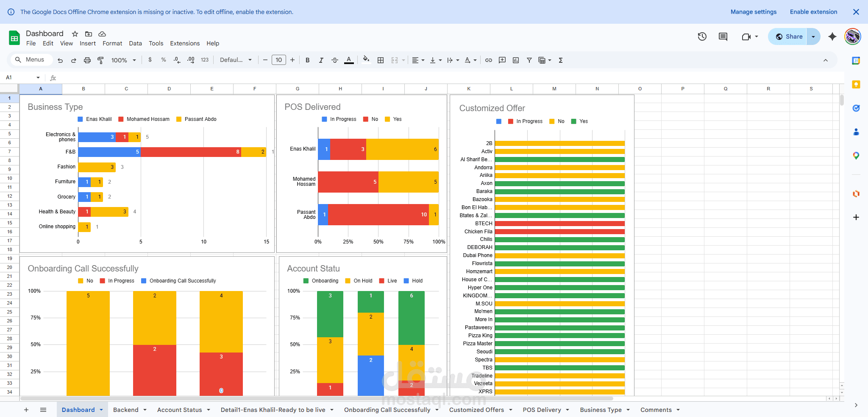Open the text color picker
Image resolution: width=868 pixels, height=417 pixels.
pyautogui.click(x=349, y=60)
